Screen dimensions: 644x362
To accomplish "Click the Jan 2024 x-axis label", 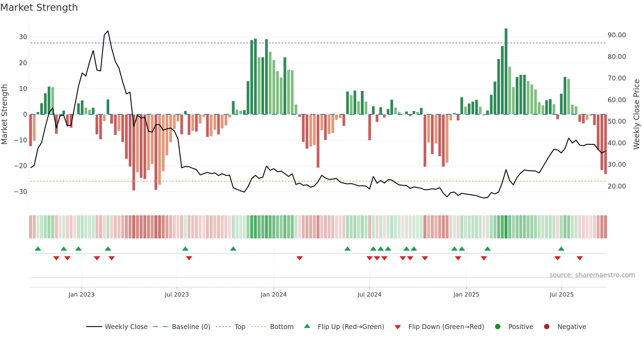I will coord(274,295).
